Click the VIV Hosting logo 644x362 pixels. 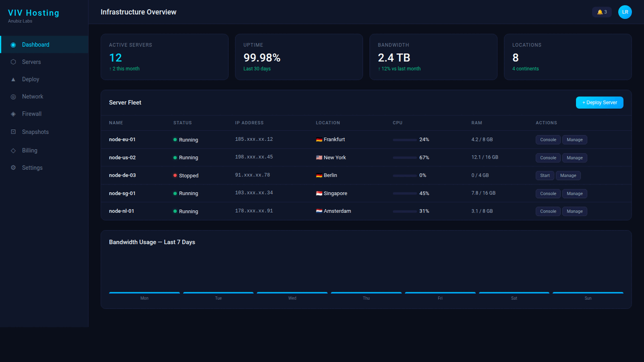tap(33, 13)
